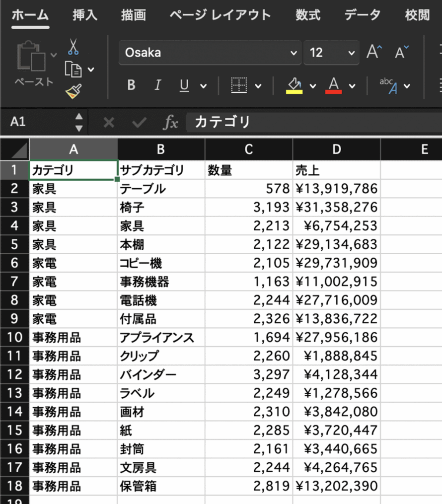Select the 売上 header cell
The image size is (442, 504).
tap(337, 170)
